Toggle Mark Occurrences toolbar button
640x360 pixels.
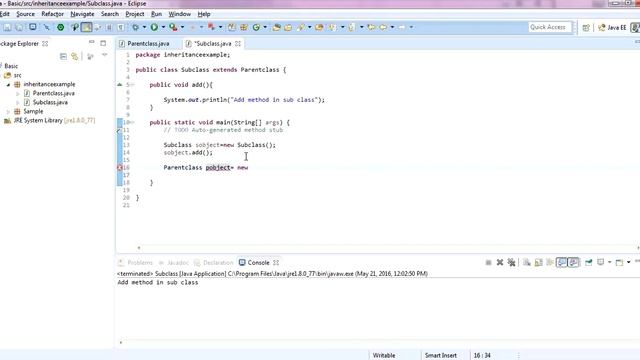87,27
